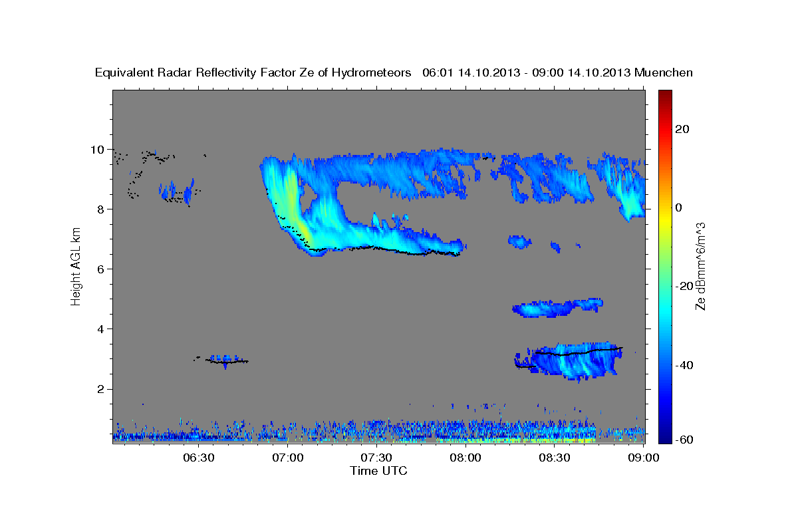
Task: Click the dark blue bottom of the colorbar
Action: tap(665, 437)
